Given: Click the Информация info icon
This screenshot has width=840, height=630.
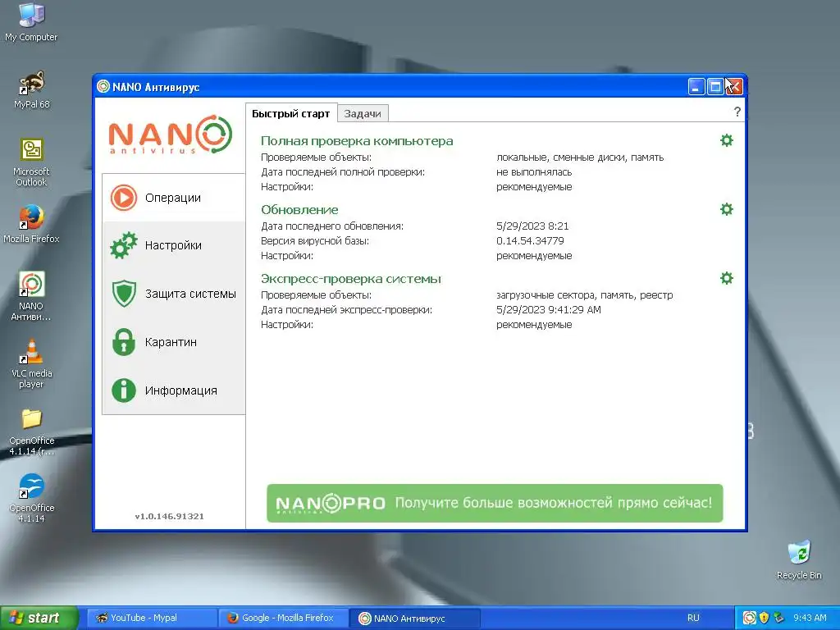Looking at the screenshot, I should click(x=124, y=390).
